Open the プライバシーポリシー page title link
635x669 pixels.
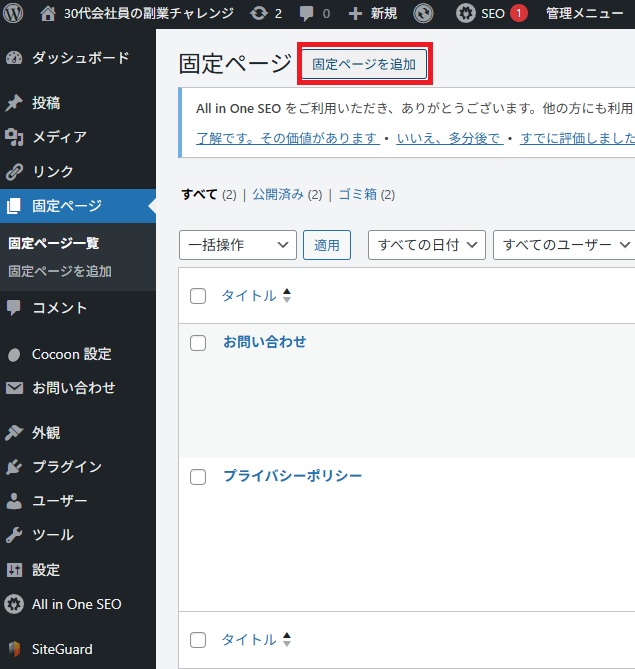[292, 476]
